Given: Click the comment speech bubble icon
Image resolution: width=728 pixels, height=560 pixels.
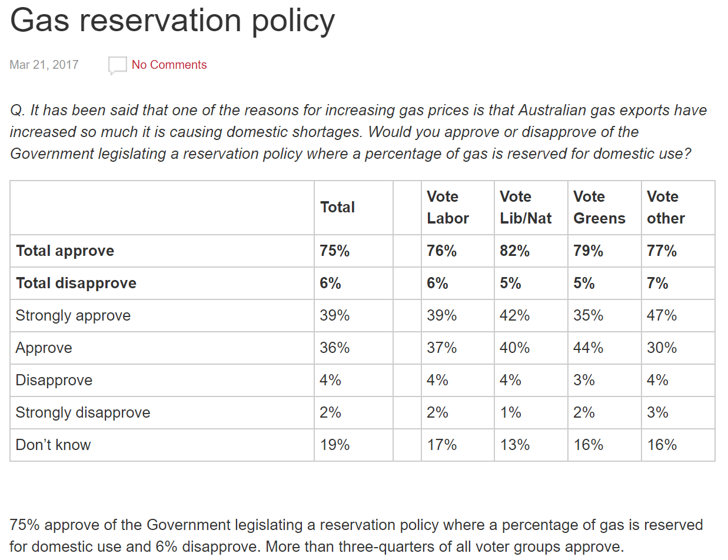Looking at the screenshot, I should 117,65.
